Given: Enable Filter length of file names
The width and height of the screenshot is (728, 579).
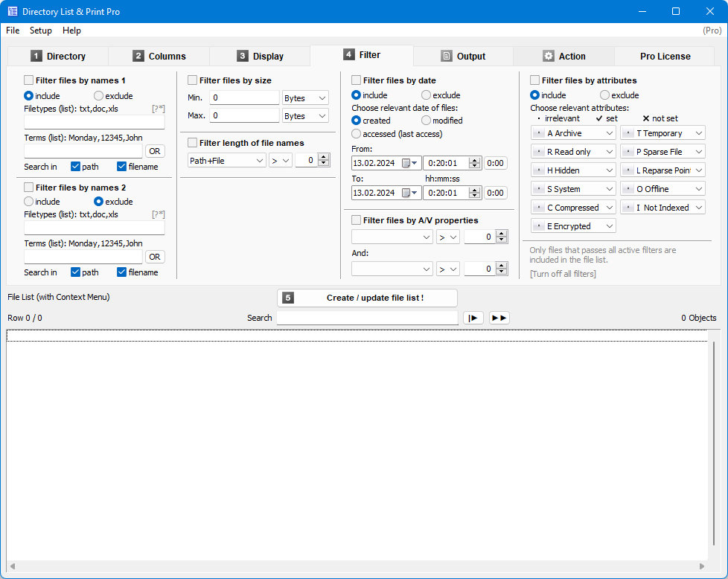Looking at the screenshot, I should point(192,143).
